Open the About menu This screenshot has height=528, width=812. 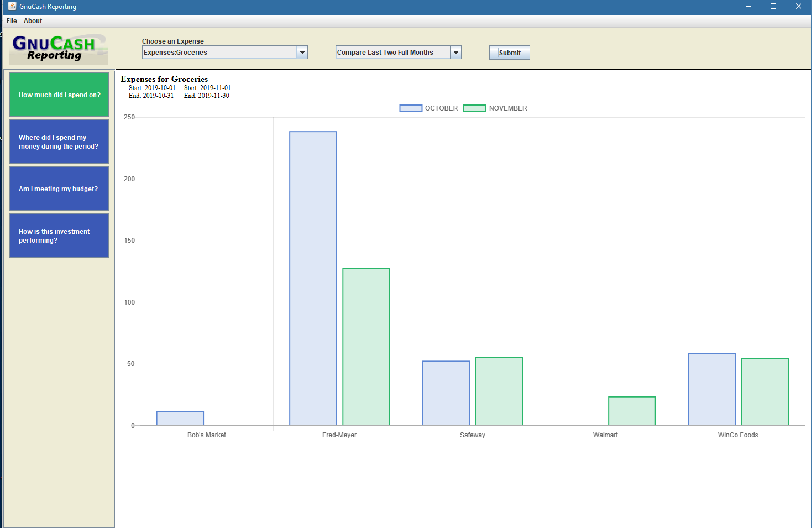tap(33, 21)
